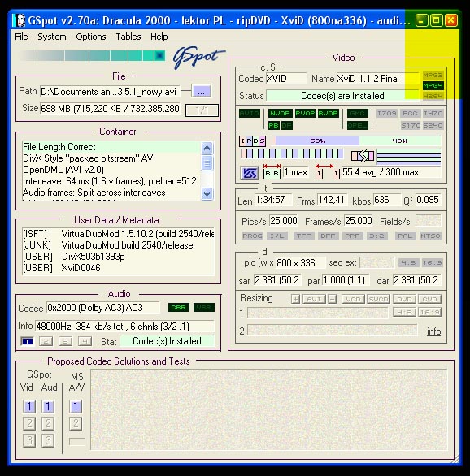Expand Container list with down arrow
The image size is (470, 476).
tap(207, 193)
